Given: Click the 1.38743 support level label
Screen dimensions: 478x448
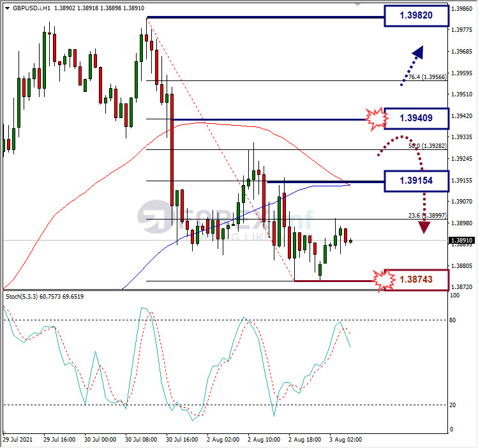Looking at the screenshot, I should (416, 280).
